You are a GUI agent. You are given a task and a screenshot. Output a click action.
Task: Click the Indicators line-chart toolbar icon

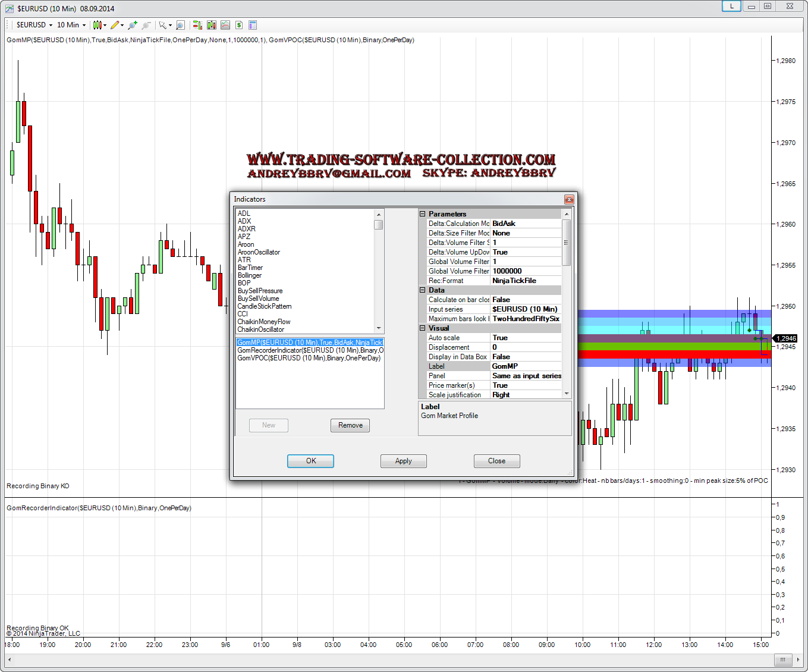225,25
